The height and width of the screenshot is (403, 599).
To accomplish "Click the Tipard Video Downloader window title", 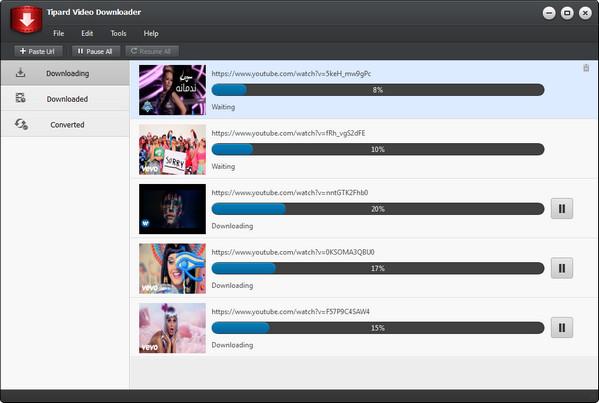I will (x=94, y=12).
